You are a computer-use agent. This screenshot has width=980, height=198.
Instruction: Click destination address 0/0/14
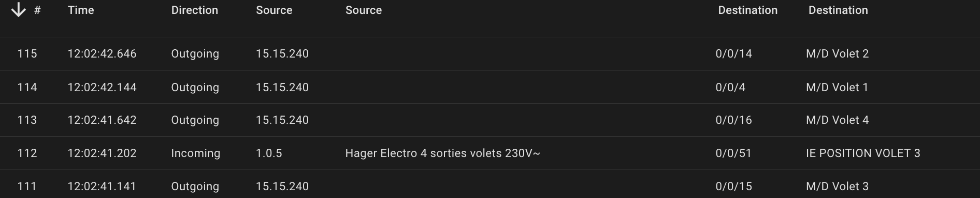tap(733, 54)
